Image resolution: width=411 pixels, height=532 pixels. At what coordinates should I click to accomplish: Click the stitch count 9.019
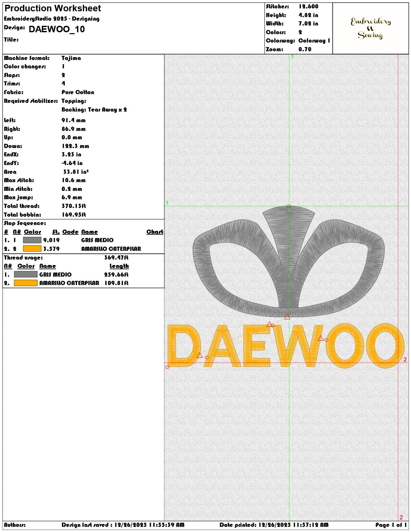(x=51, y=240)
